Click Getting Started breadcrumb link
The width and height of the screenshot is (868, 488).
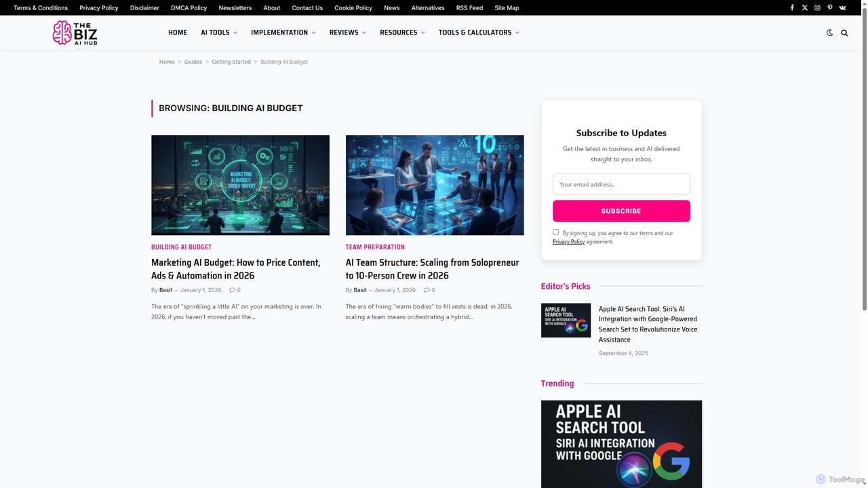coord(231,62)
